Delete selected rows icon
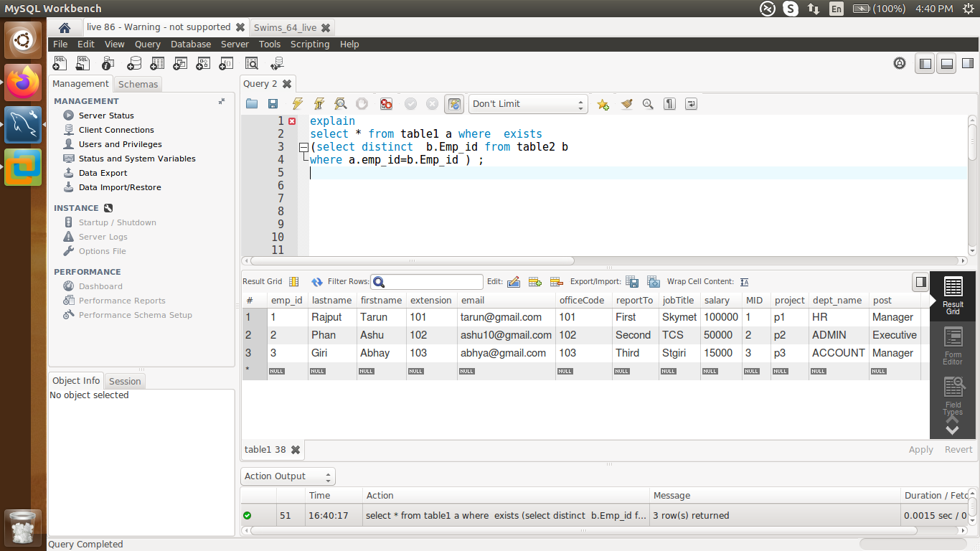Viewport: 980px width, 551px height. pyautogui.click(x=556, y=282)
